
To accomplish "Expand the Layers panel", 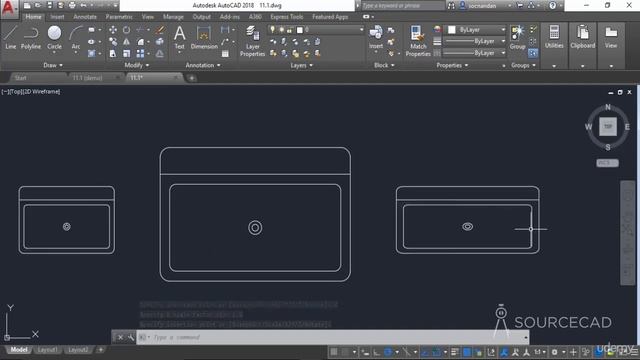I will tap(301, 65).
